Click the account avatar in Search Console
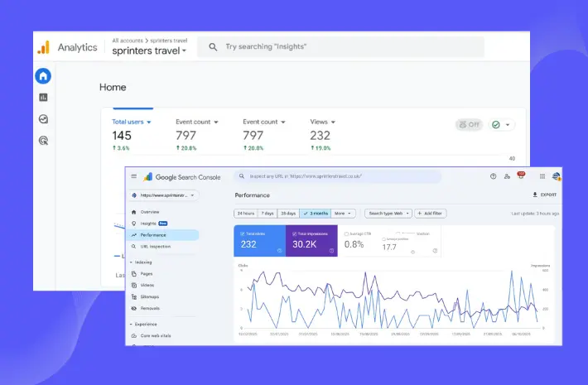The image size is (588, 385). click(x=557, y=176)
